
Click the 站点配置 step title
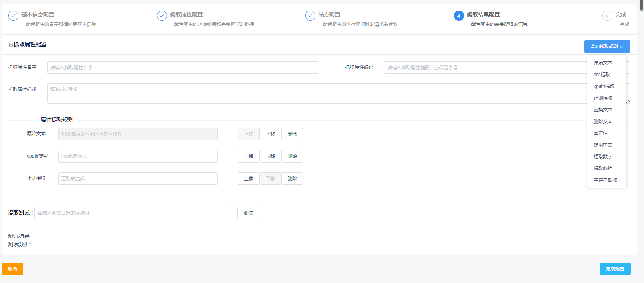coord(329,14)
